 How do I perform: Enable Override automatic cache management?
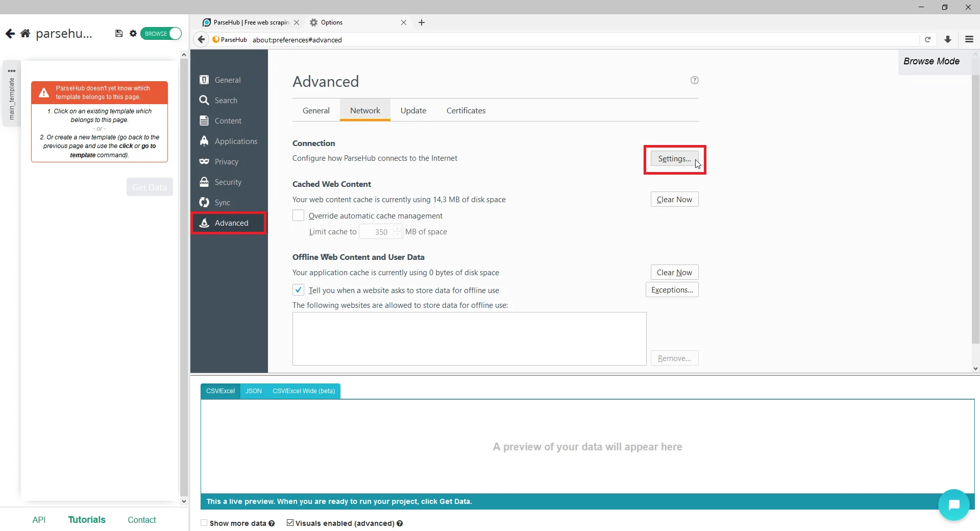(x=299, y=216)
